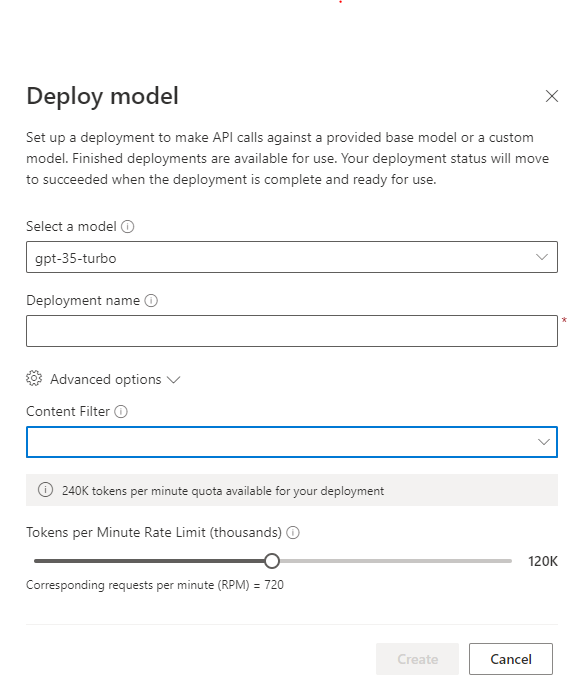The height and width of the screenshot is (685, 582).
Task: Click the info icon beside Select a model
Action: coord(127,227)
